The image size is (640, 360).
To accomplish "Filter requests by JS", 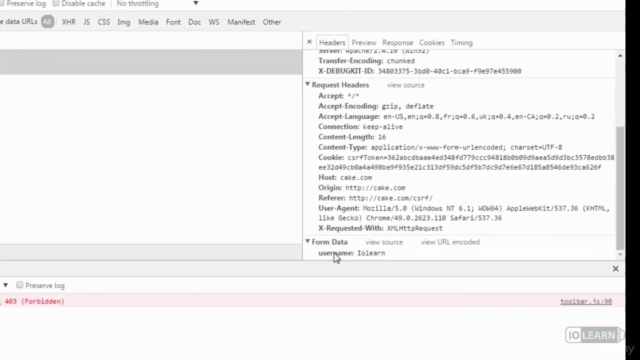I will pyautogui.click(x=87, y=22).
